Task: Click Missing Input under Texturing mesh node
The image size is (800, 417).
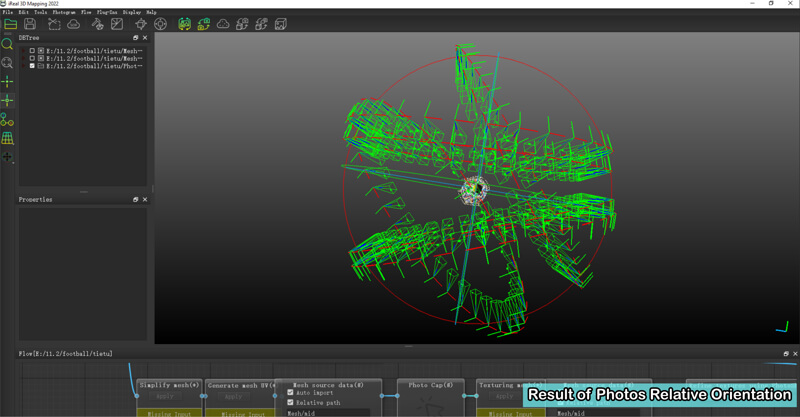Action: [x=510, y=413]
